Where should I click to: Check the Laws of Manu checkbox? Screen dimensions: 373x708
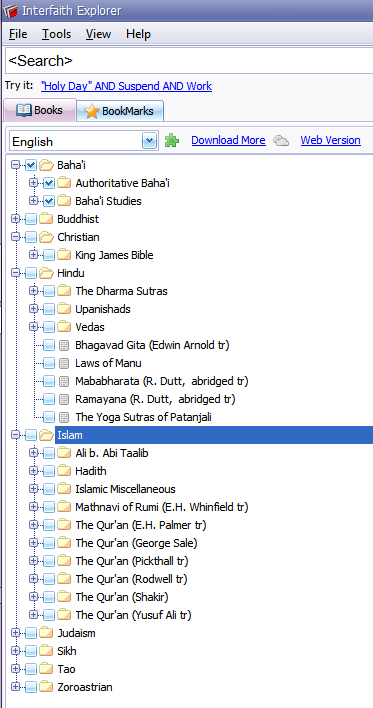pyautogui.click(x=49, y=363)
